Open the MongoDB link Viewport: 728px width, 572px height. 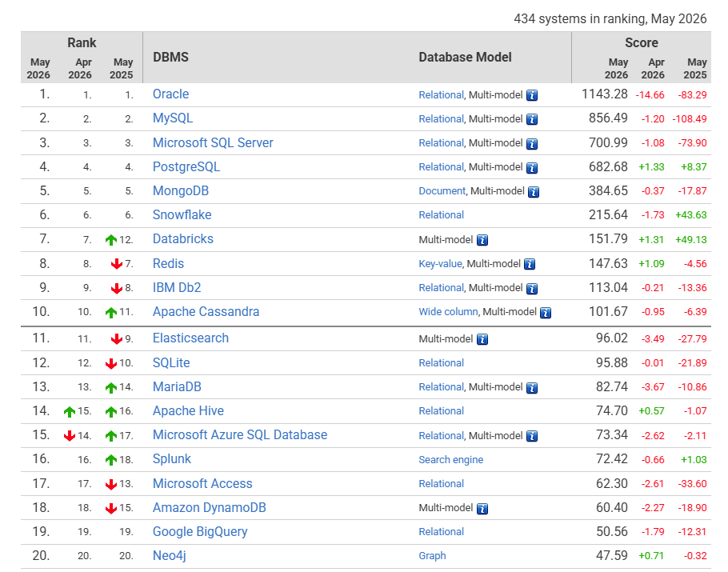click(181, 191)
